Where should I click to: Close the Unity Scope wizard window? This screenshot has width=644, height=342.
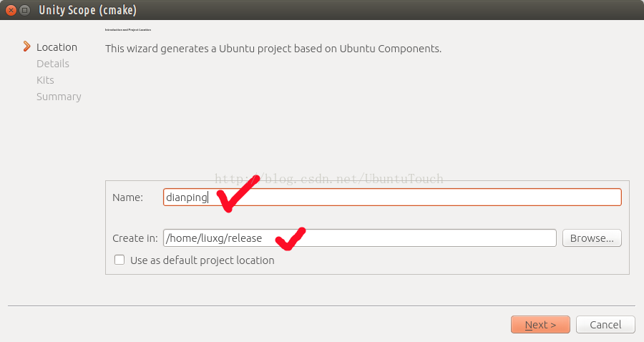point(11,10)
